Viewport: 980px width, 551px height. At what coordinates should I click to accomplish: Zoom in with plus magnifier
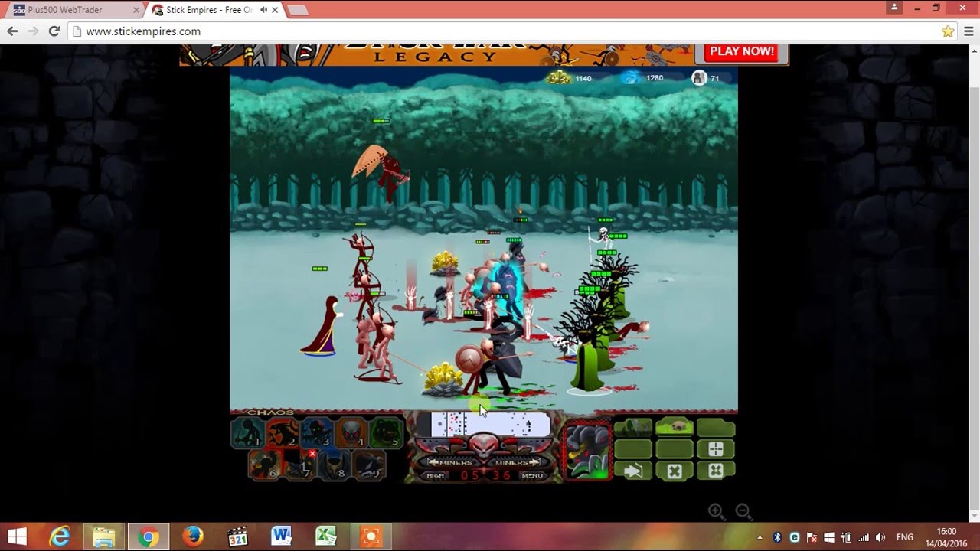coord(717,511)
